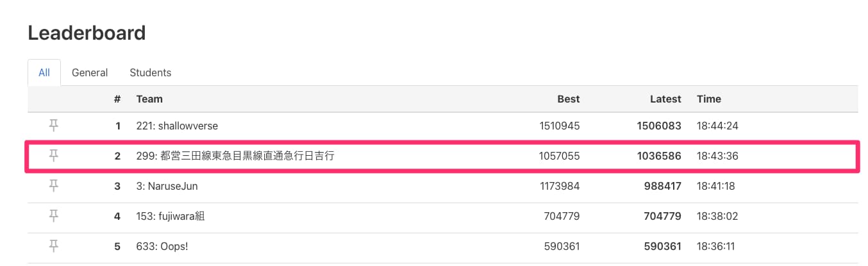Click pin icon beside 633: Oops!
Screen dimensions: 868x266
coord(54,246)
